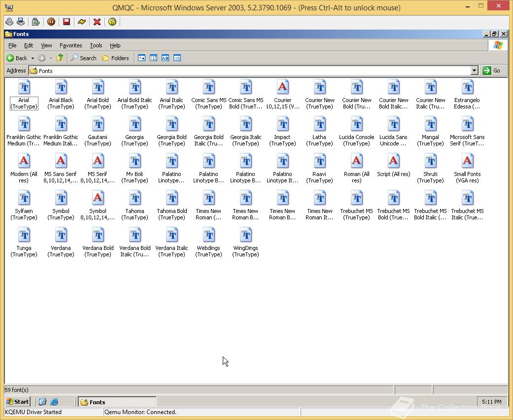Click the Comic Sans MS (TrueType) label
The image size is (513, 420).
click(x=209, y=103)
